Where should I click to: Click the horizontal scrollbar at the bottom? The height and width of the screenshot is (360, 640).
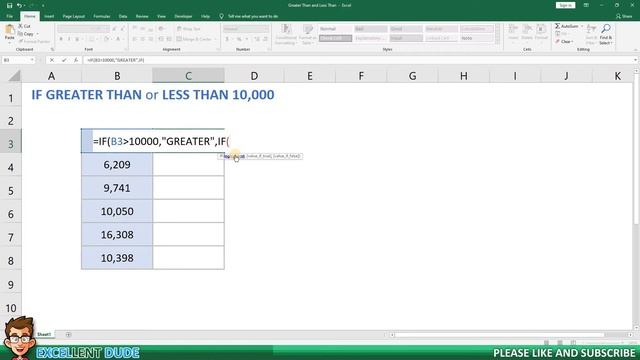[512, 335]
